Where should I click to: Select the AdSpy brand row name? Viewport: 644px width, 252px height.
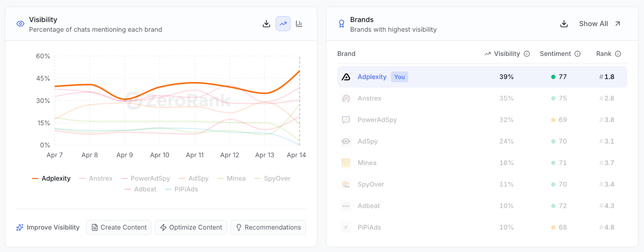(x=368, y=141)
